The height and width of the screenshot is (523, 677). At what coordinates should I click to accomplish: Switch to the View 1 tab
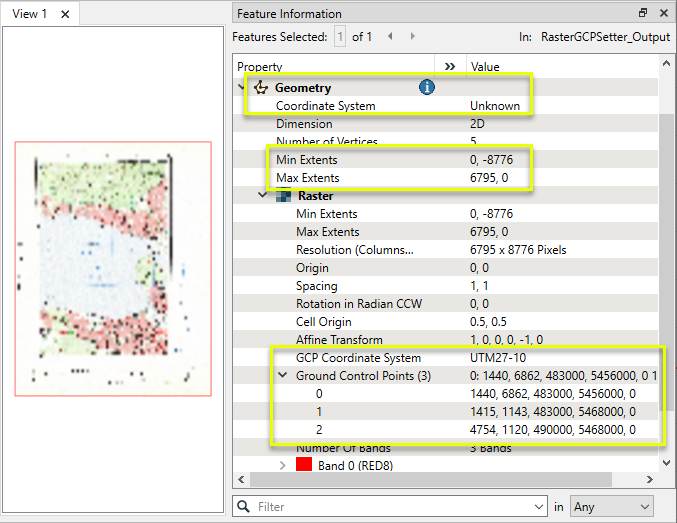tap(30, 14)
